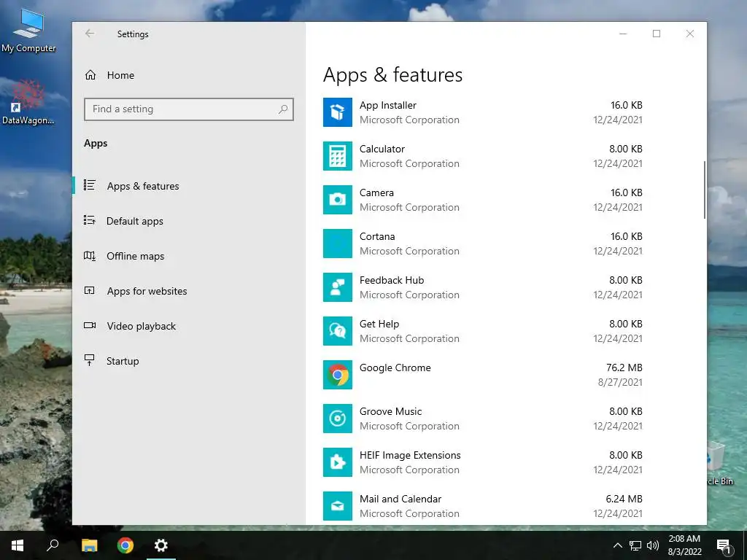The height and width of the screenshot is (560, 747).
Task: Select the Google Chrome entry name
Action: 395,367
